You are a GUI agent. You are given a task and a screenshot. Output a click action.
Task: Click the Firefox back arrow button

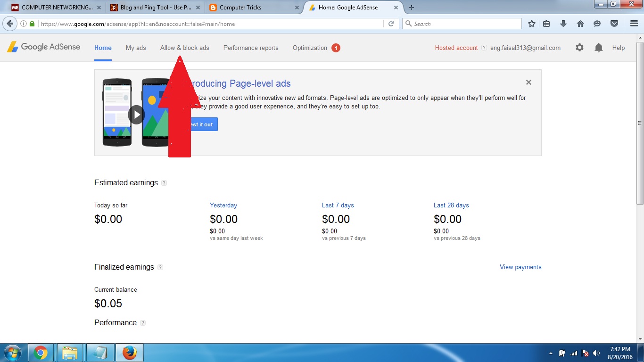10,24
